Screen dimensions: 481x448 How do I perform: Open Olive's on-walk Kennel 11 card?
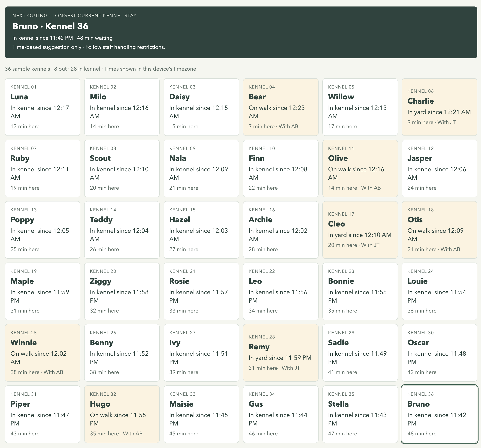[x=360, y=168]
